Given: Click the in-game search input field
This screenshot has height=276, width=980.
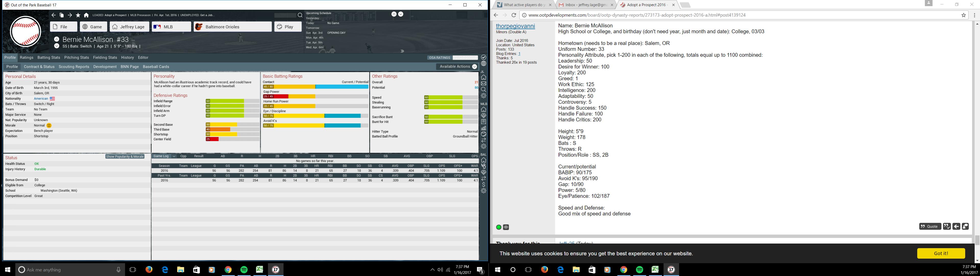Looking at the screenshot, I should [x=285, y=15].
